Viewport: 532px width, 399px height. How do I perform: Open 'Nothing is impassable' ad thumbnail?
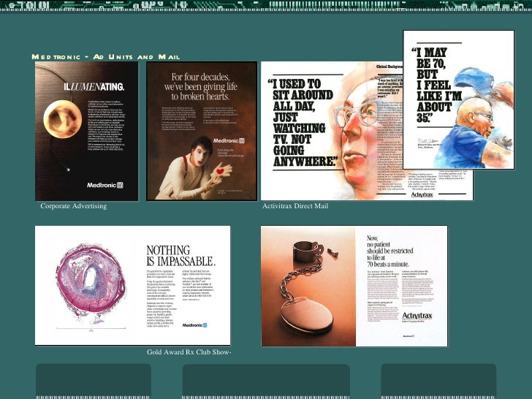[133, 285]
